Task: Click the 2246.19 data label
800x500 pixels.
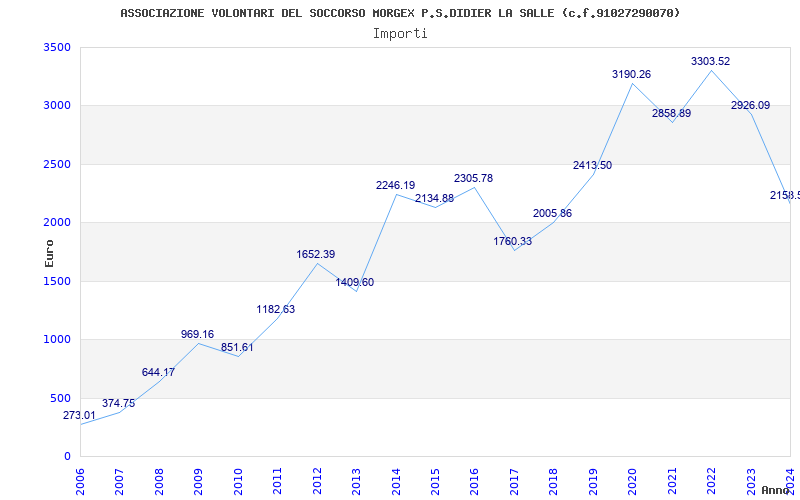Action: point(395,185)
